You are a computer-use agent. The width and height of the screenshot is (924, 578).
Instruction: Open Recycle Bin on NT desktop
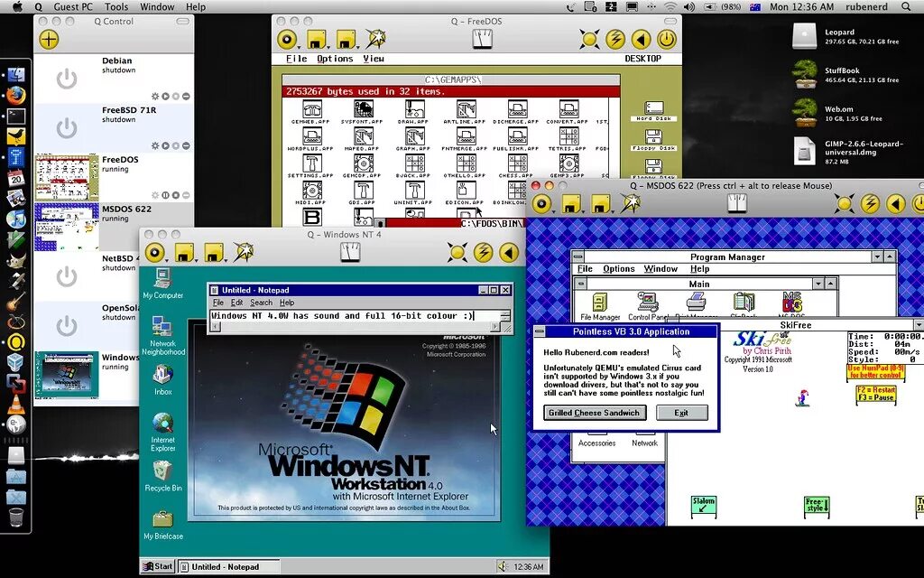coord(162,477)
